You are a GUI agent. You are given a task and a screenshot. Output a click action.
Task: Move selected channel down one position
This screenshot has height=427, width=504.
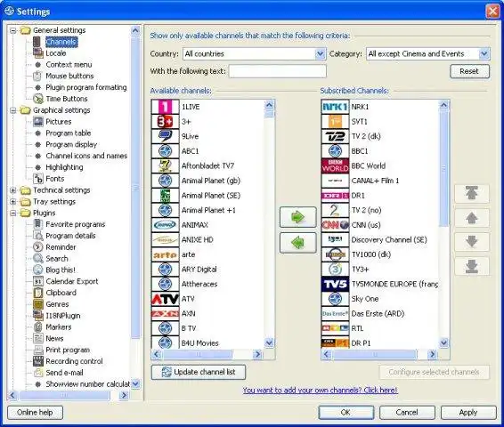(472, 242)
